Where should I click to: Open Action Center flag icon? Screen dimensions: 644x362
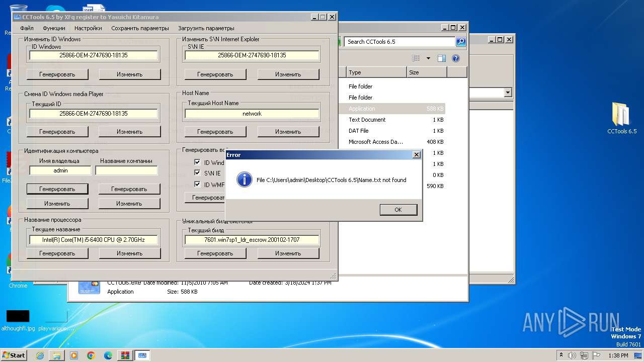[596, 355]
